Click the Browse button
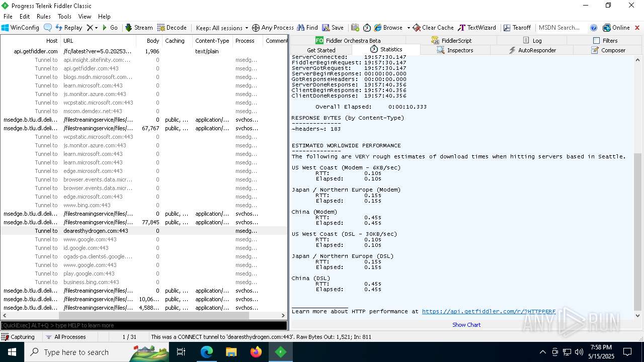Screen dimensions: 644x362 tap(388, 28)
